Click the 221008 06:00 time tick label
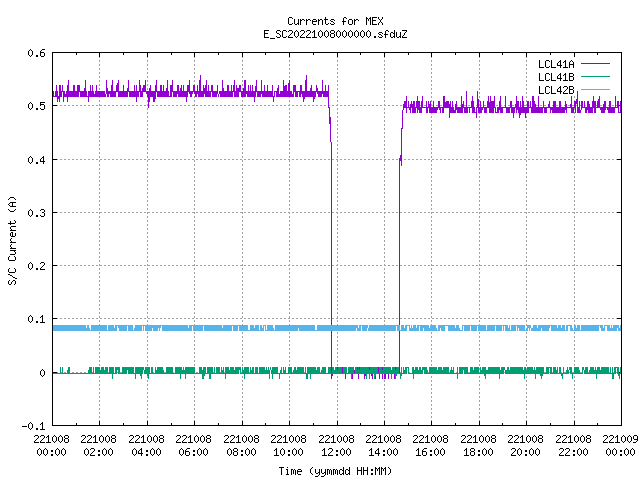640x480 pixels. pyautogui.click(x=193, y=446)
